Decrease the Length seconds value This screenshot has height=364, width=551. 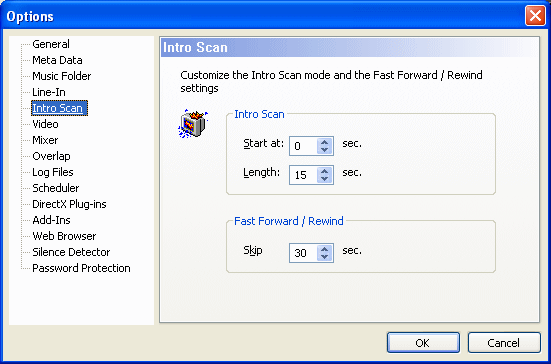[324, 179]
